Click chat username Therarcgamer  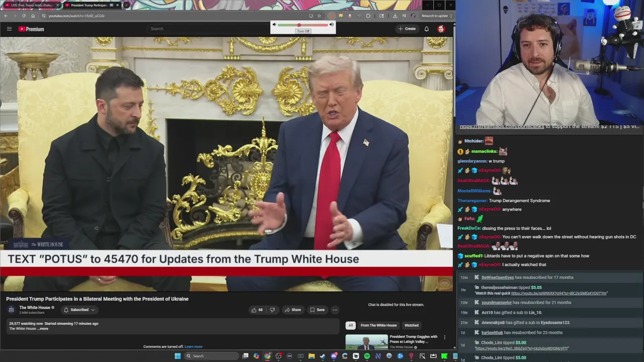(472, 201)
